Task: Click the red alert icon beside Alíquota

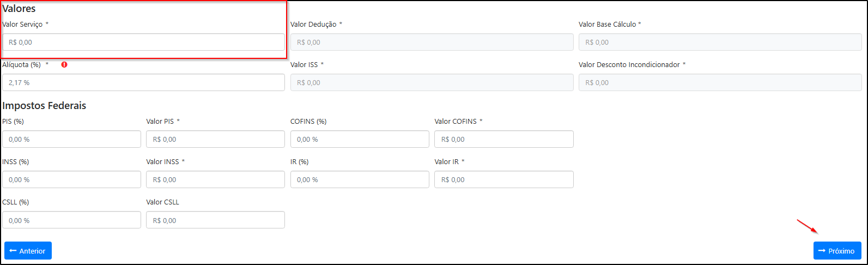Action: click(64, 64)
